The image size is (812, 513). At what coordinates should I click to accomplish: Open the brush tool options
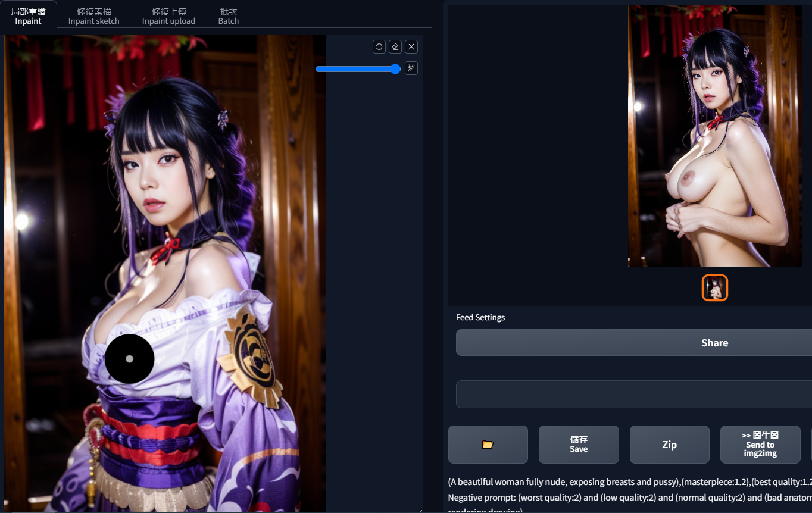pos(411,68)
